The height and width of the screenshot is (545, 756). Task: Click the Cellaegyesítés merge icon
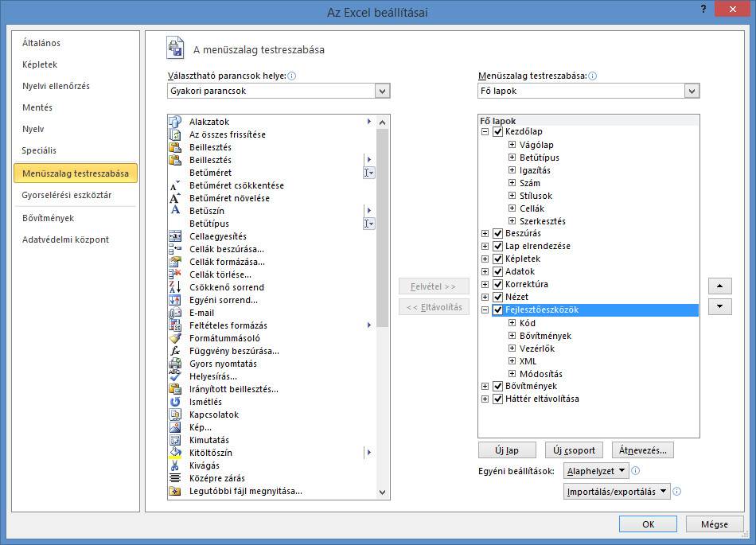[x=175, y=236]
